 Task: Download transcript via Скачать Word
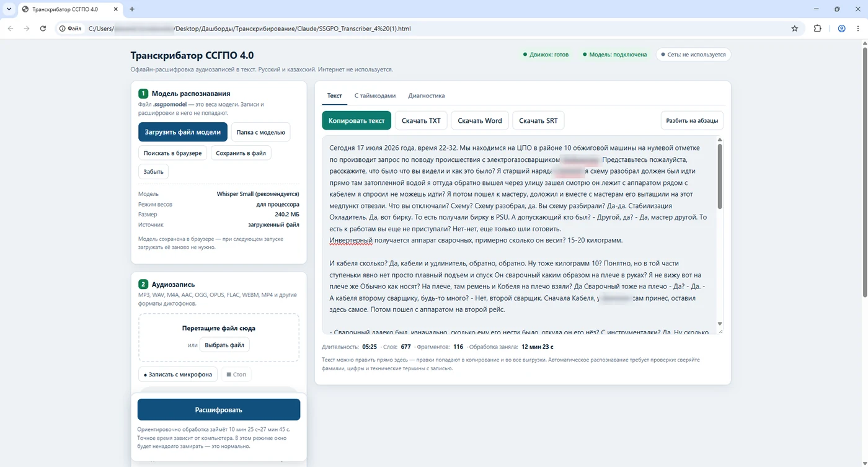[480, 120]
